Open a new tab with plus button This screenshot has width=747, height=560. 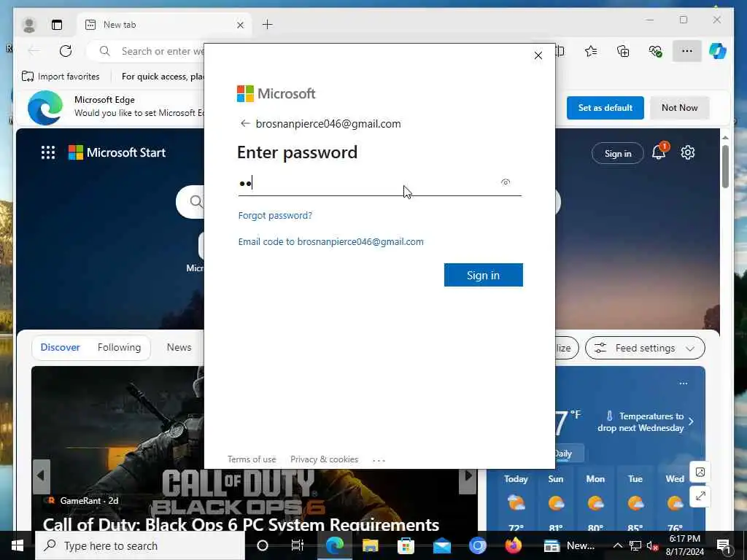pos(267,24)
